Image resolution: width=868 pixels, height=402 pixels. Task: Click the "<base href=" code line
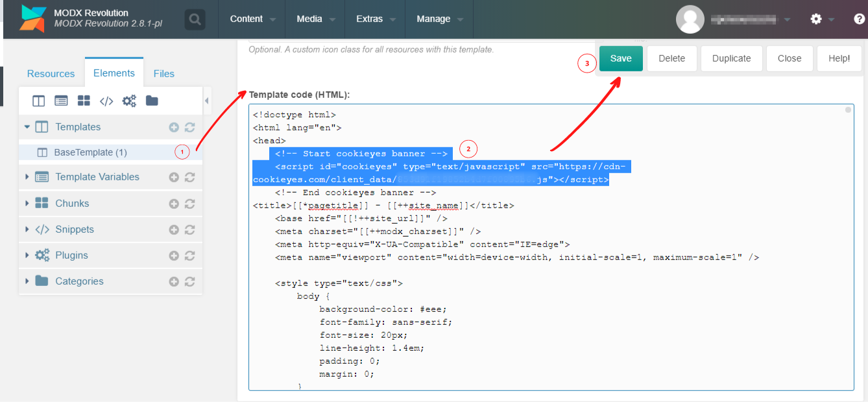tap(361, 219)
